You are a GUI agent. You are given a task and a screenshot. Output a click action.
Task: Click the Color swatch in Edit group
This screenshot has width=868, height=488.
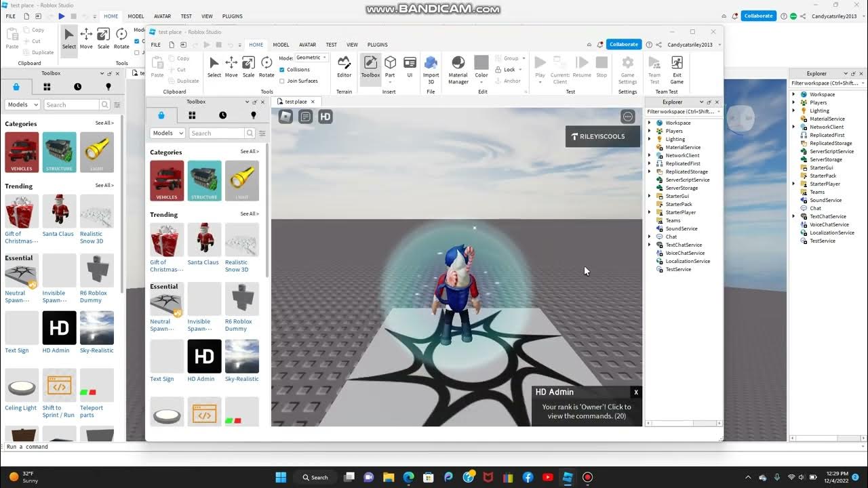[x=481, y=62]
